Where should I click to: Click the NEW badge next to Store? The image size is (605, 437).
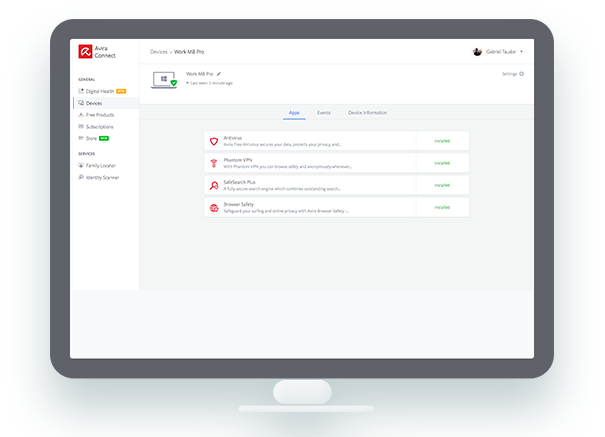pyautogui.click(x=104, y=138)
